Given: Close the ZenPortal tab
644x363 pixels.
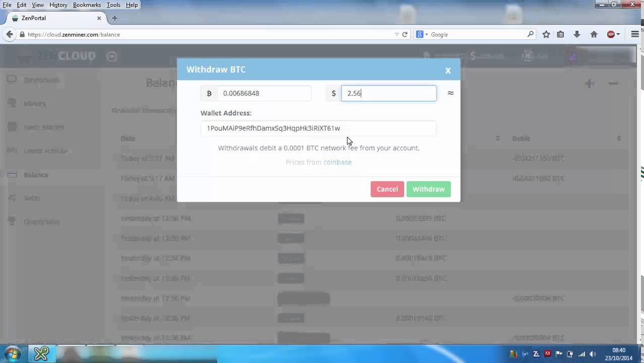Looking at the screenshot, I should [x=99, y=18].
